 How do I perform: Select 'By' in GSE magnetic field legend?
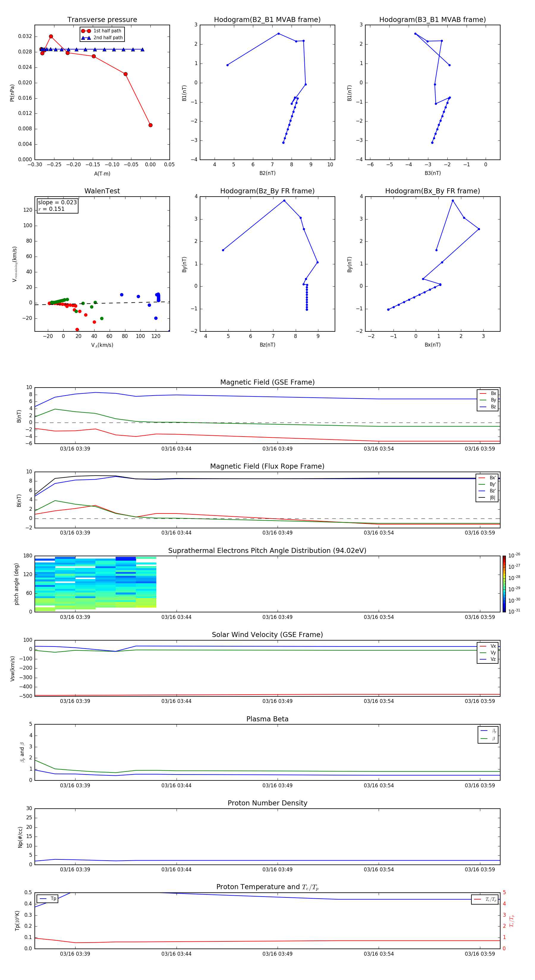point(488,400)
